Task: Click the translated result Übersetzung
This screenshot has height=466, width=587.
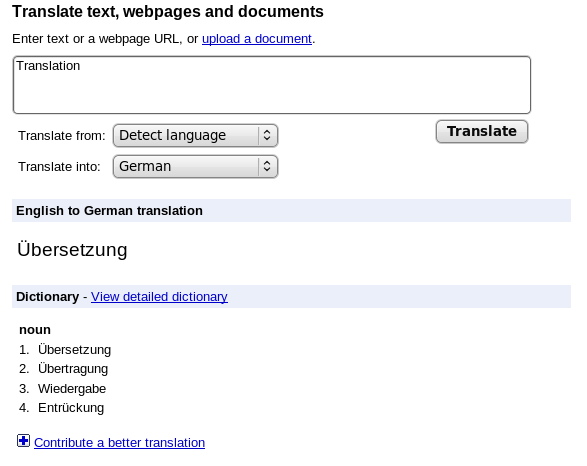Action: coord(72,249)
